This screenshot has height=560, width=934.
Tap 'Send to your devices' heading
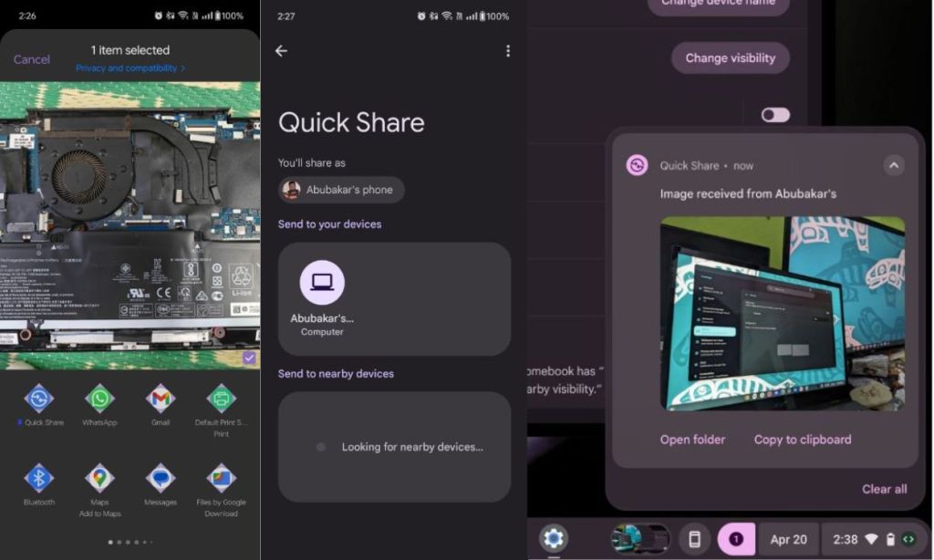[329, 224]
